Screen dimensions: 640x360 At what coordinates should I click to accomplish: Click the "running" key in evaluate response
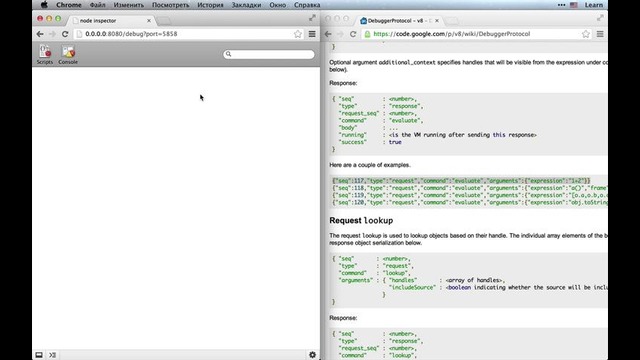click(x=352, y=135)
